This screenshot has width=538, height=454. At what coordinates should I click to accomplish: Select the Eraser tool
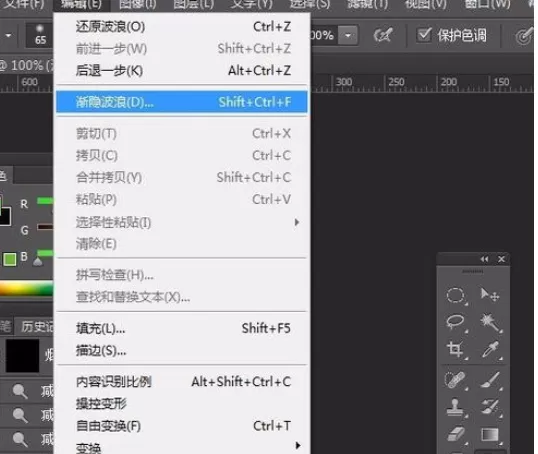click(x=456, y=434)
